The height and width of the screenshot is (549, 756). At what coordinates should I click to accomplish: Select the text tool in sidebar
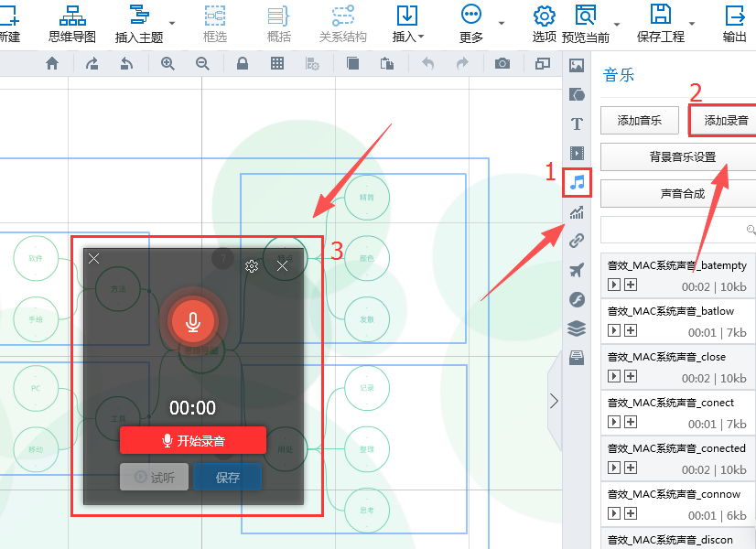[577, 124]
